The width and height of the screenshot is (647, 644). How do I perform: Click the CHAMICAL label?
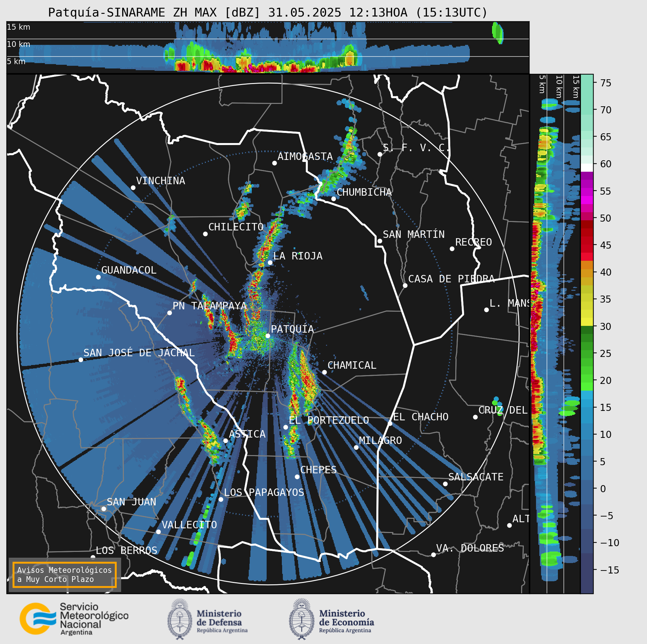[352, 365]
